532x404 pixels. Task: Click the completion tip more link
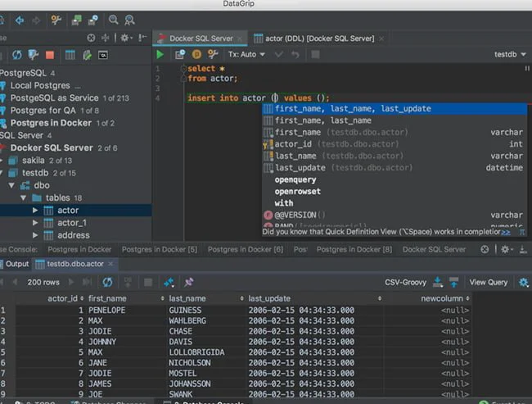click(506, 233)
